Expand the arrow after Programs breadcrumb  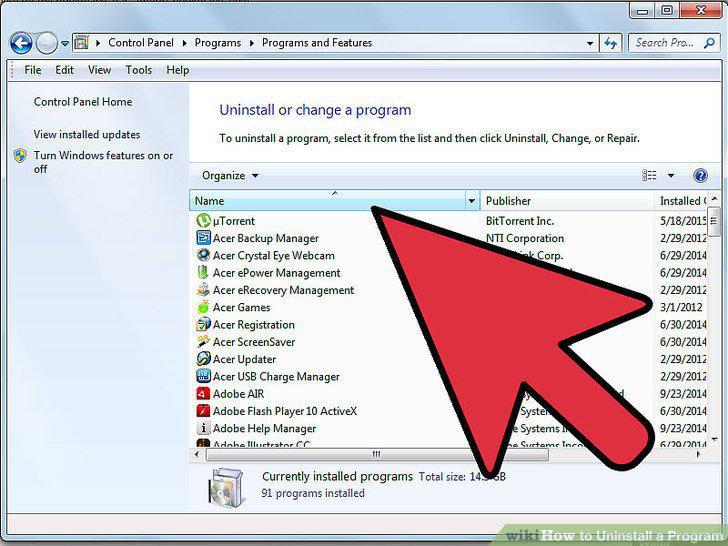coord(252,43)
